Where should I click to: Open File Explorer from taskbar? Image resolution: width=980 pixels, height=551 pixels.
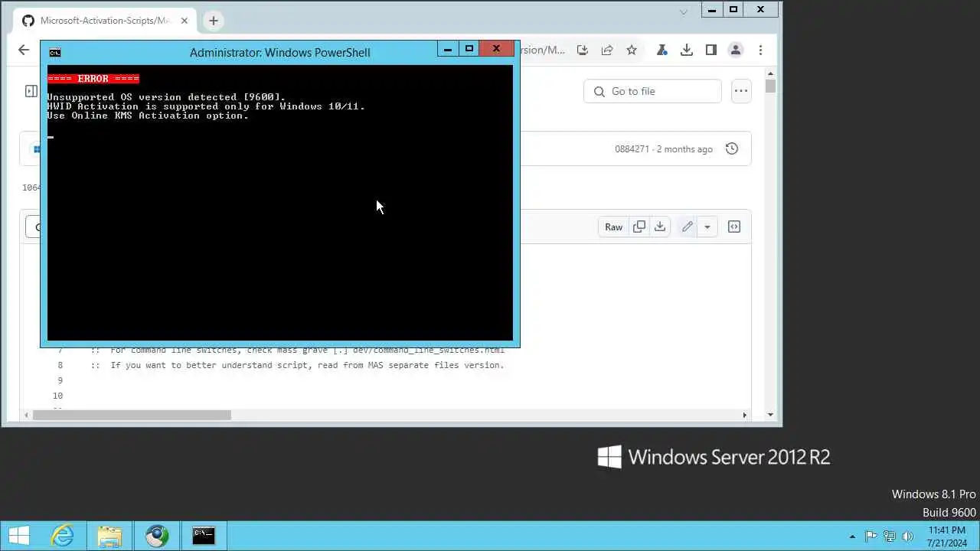[x=109, y=536]
